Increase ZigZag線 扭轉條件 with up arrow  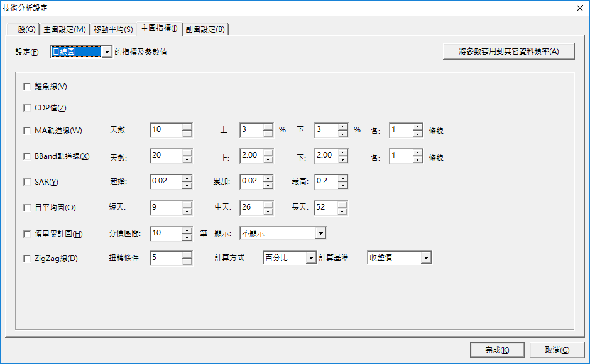[x=187, y=255]
